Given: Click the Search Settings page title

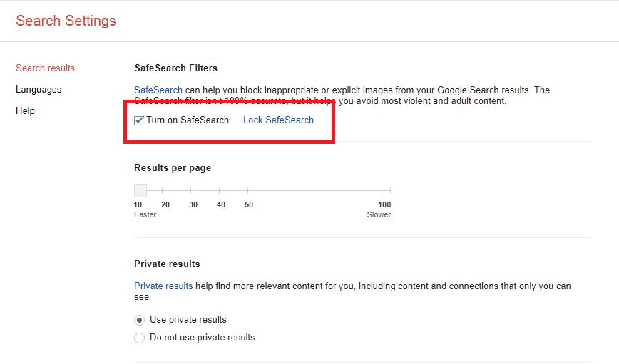Looking at the screenshot, I should pos(66,21).
